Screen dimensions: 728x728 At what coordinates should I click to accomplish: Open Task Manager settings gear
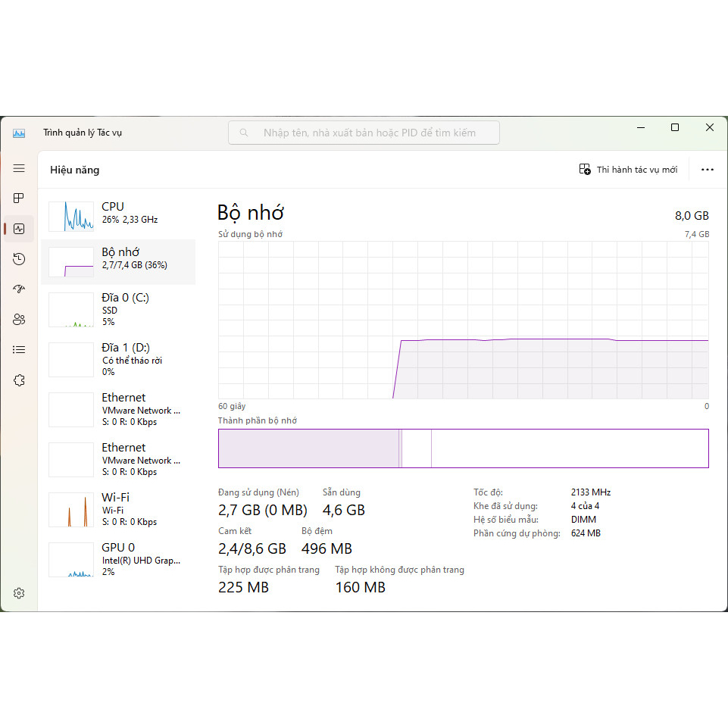point(19,593)
